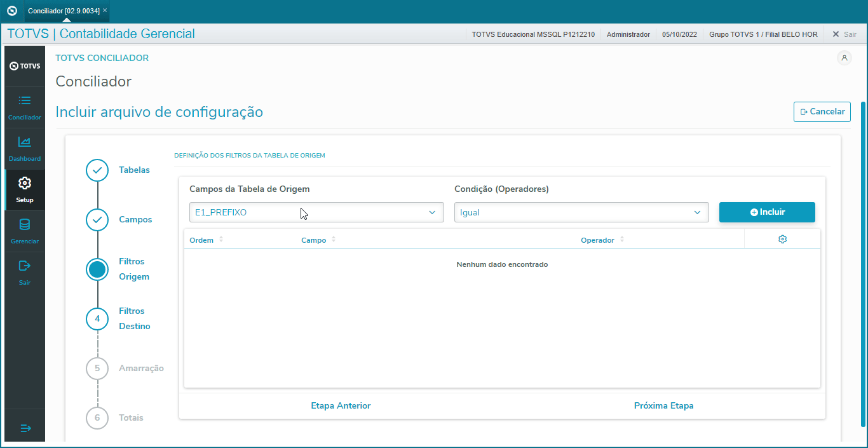This screenshot has width=868, height=448.
Task: Select the Tabelas step circle
Action: pyautogui.click(x=97, y=170)
